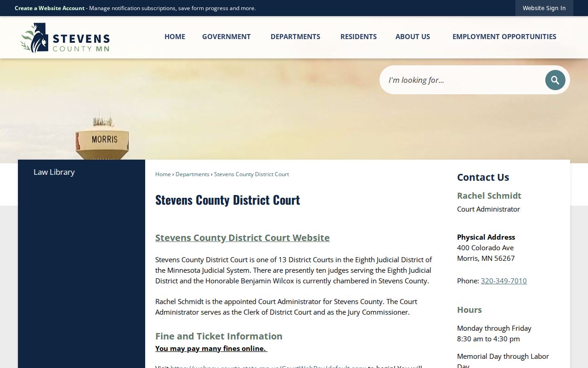Viewport: 588px width, 368px height.
Task: Go to the Home menu item
Action: click(x=175, y=37)
